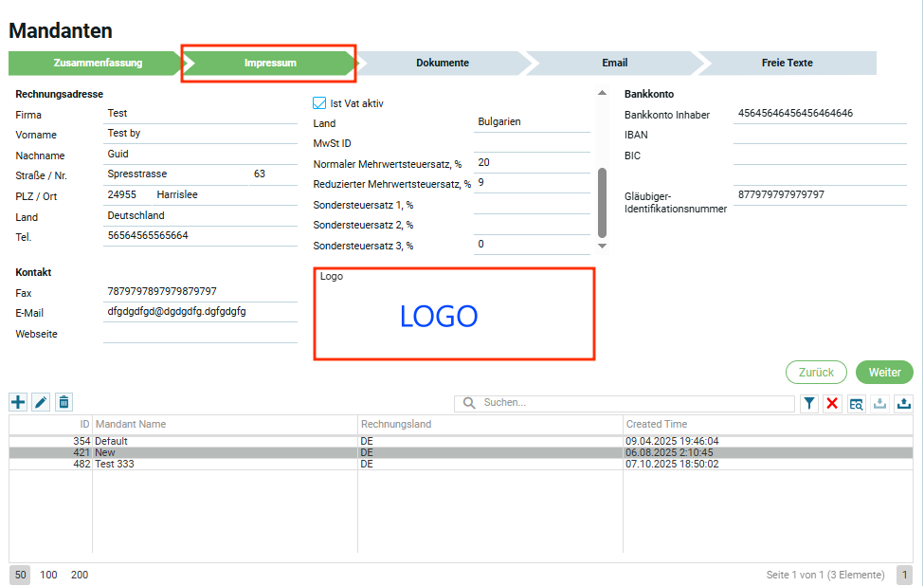Switch to the Dokumente step tab
Image resolution: width=924 pixels, height=586 pixels.
pyautogui.click(x=442, y=64)
